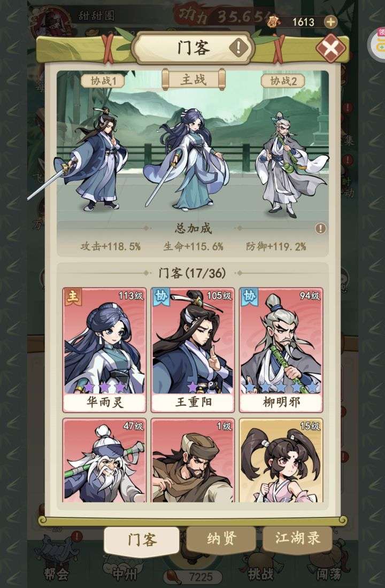Switch to the 纳贤 tab
The width and height of the screenshot is (385, 588).
[221, 539]
